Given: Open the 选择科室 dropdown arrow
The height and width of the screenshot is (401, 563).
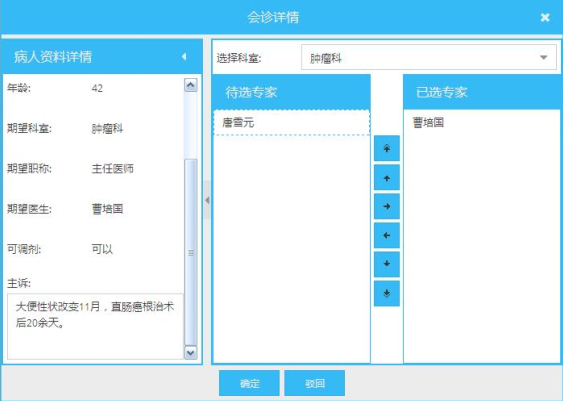Looking at the screenshot, I should (544, 57).
